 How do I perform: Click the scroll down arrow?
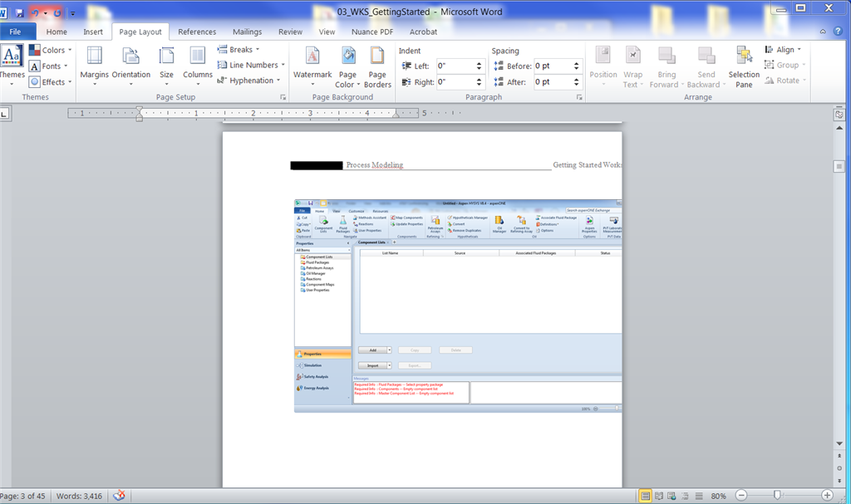tap(839, 443)
